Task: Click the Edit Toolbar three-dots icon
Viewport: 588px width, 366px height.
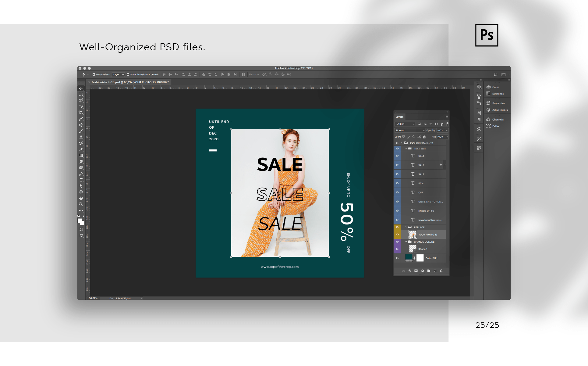Action: [81, 210]
